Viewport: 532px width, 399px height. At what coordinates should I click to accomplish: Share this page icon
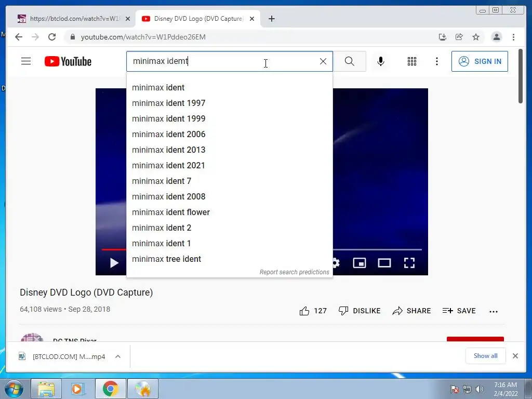click(459, 37)
